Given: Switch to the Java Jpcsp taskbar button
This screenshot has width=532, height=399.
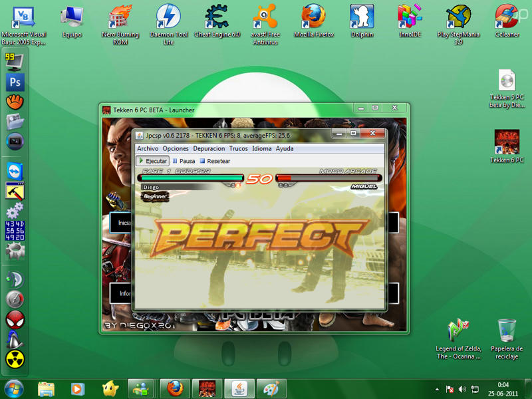Looking at the screenshot, I should (x=239, y=389).
